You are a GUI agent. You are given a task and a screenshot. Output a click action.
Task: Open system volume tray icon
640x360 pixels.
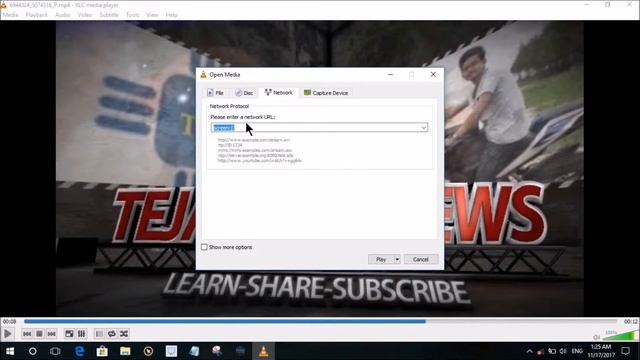pyautogui.click(x=563, y=351)
